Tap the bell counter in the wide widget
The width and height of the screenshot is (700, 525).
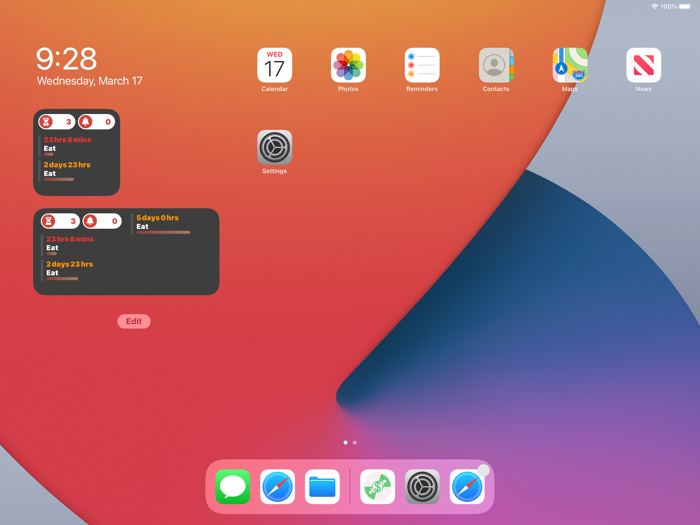[x=102, y=221]
